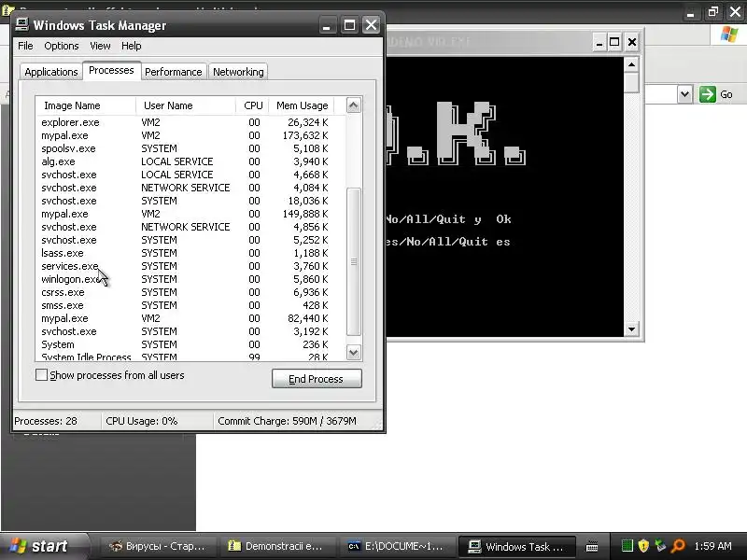The image size is (747, 560).
Task: Sort by the Mem Usage column header
Action: point(302,105)
